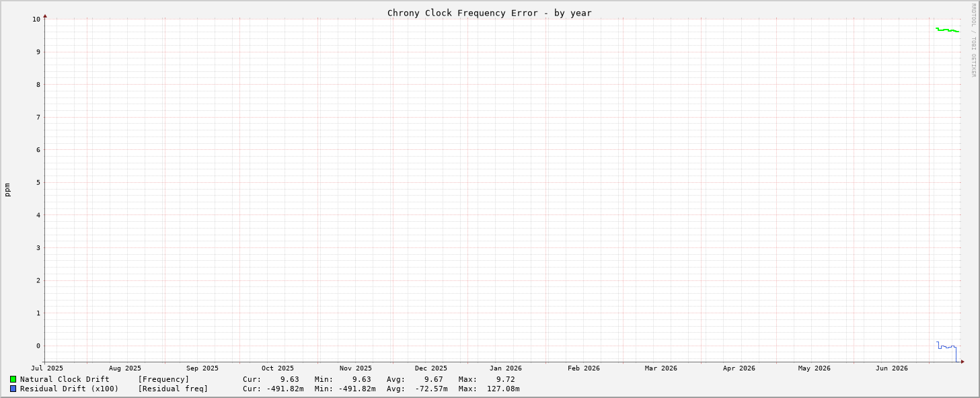This screenshot has width=980, height=398.
Task: Click the 'ppm' y-axis label
Action: 7,190
